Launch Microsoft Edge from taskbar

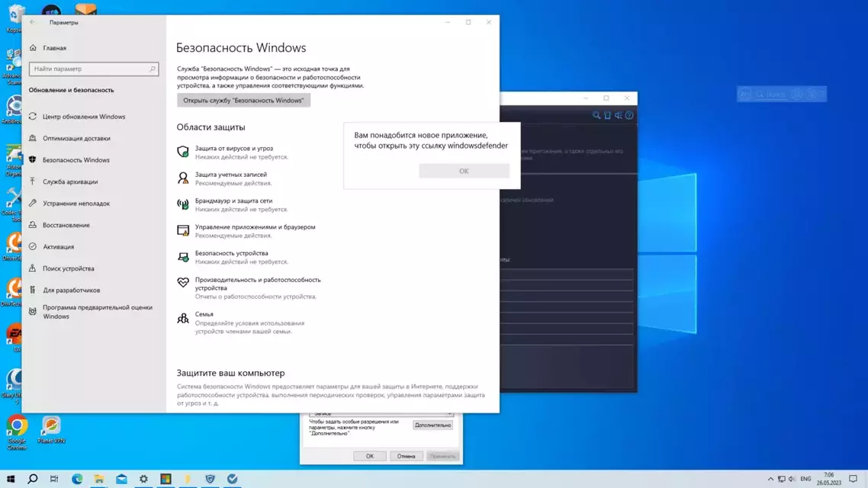[x=77, y=479]
